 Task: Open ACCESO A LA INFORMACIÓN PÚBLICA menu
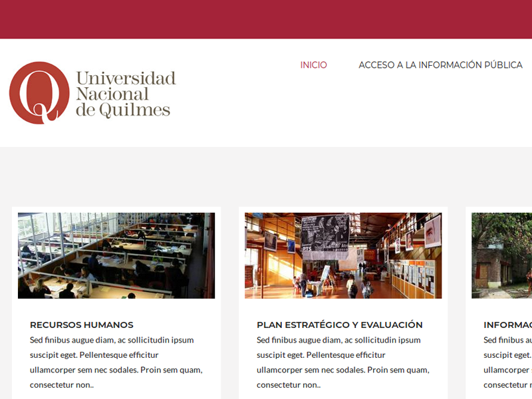(x=440, y=65)
